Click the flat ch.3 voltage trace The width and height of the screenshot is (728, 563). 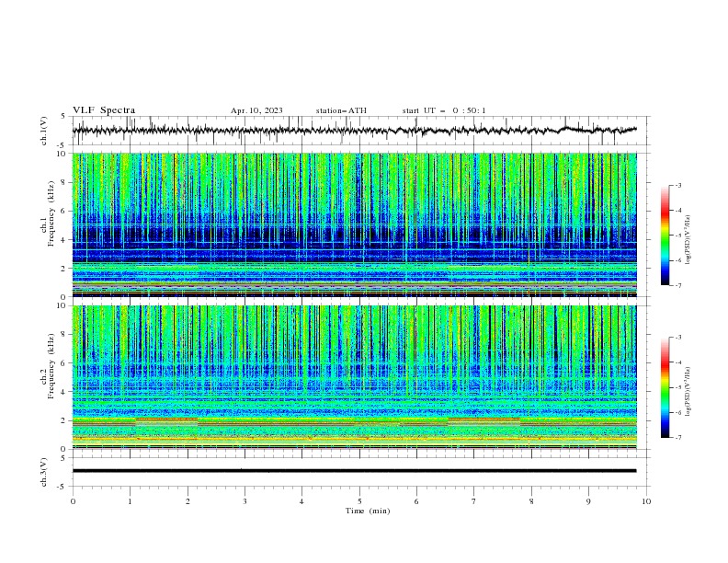point(354,471)
